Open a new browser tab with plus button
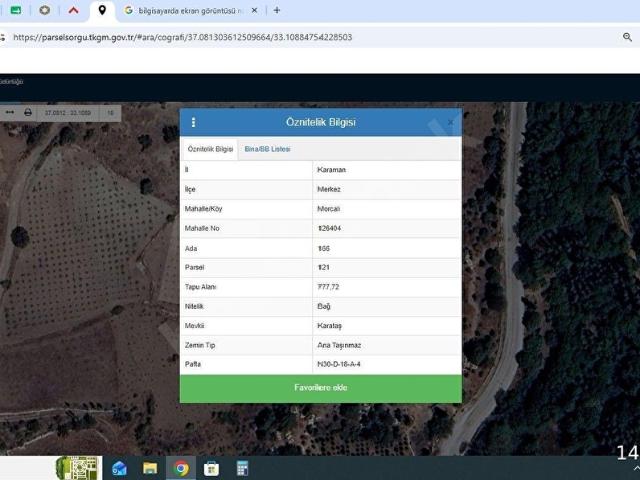640x480 pixels. pyautogui.click(x=277, y=11)
